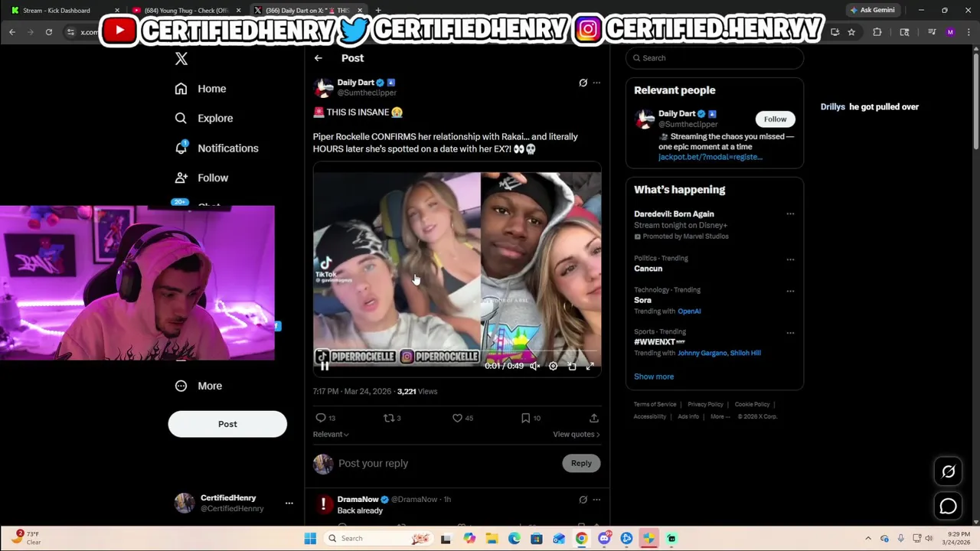
Task: Click Grok icon on DramaNow reply
Action: coord(583,500)
